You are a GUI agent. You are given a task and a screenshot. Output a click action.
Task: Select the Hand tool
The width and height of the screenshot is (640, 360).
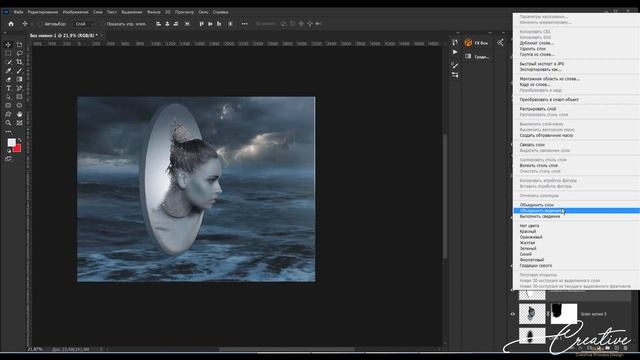(x=19, y=114)
